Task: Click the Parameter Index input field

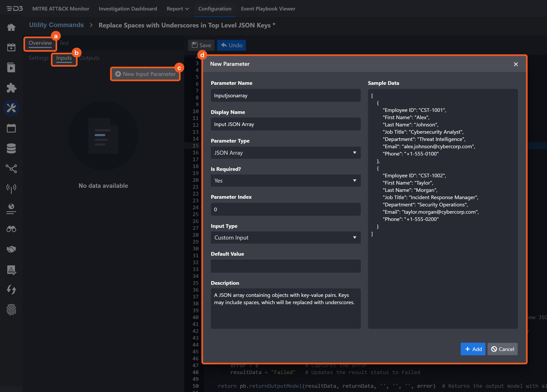Action: (x=285, y=209)
